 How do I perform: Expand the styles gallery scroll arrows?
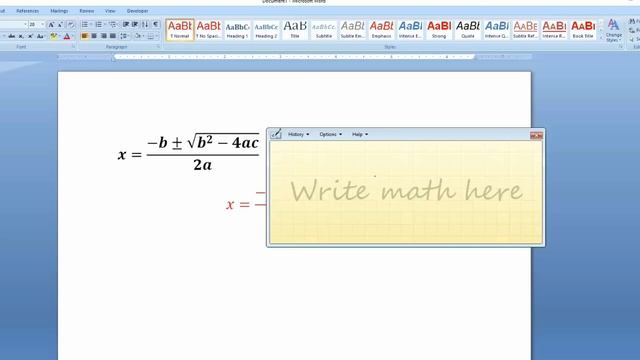pos(600,38)
